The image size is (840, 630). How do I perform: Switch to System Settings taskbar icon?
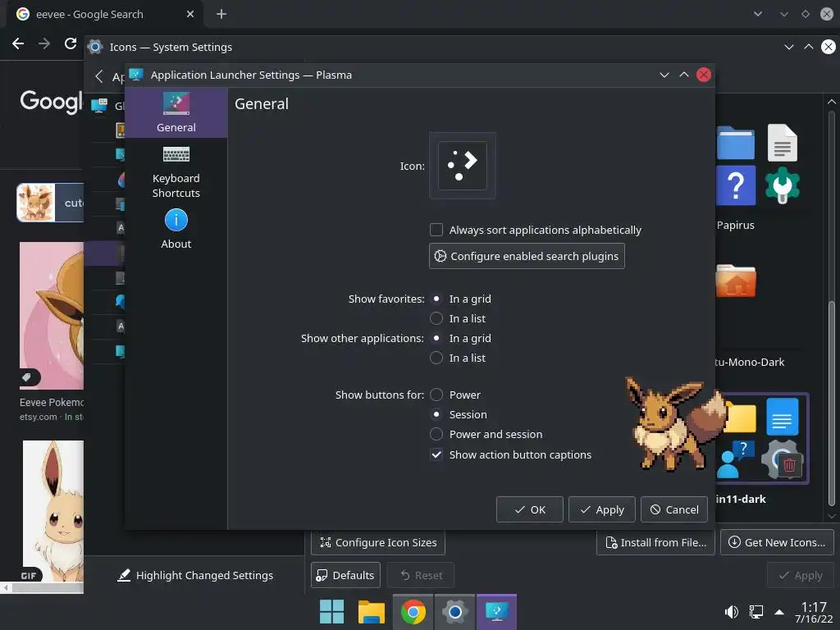pos(454,612)
